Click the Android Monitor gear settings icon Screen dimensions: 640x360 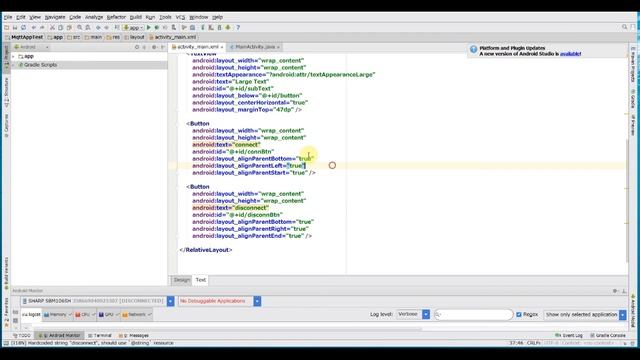click(x=615, y=291)
